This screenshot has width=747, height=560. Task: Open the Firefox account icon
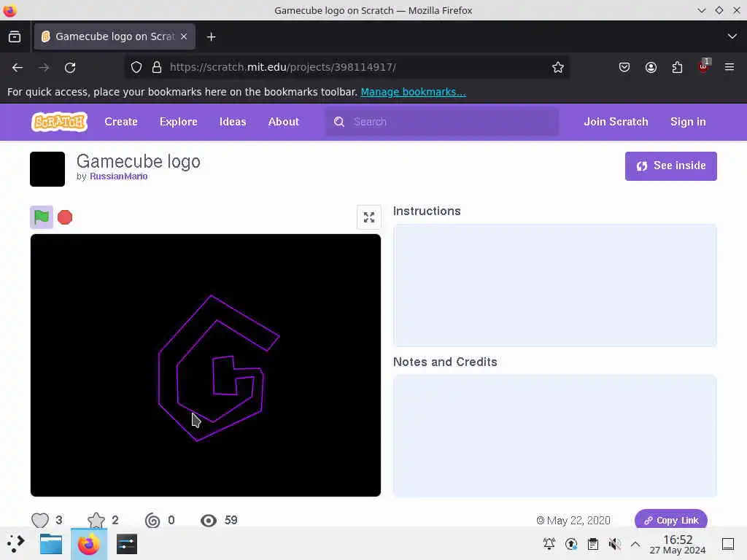pos(651,67)
